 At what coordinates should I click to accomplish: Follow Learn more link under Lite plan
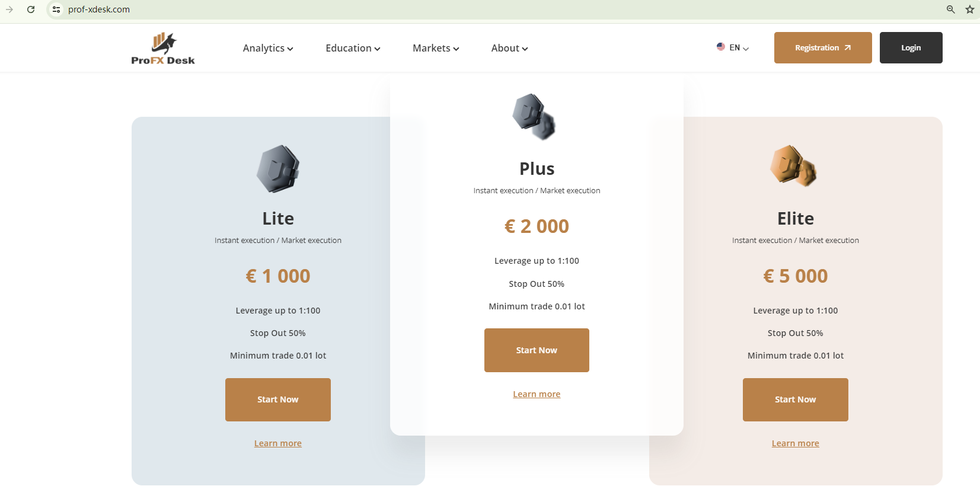pos(278,443)
